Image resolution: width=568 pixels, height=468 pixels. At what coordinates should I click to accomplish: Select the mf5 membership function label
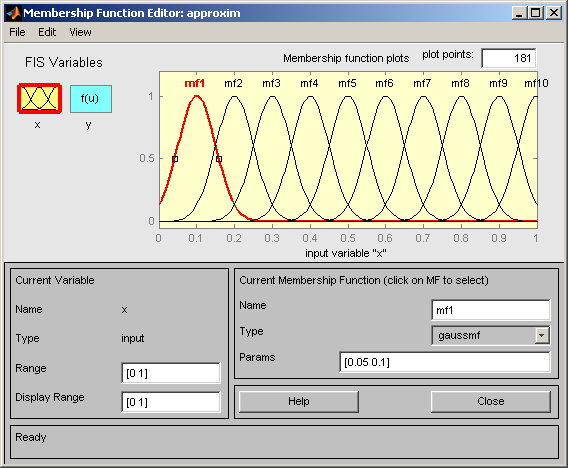(347, 83)
